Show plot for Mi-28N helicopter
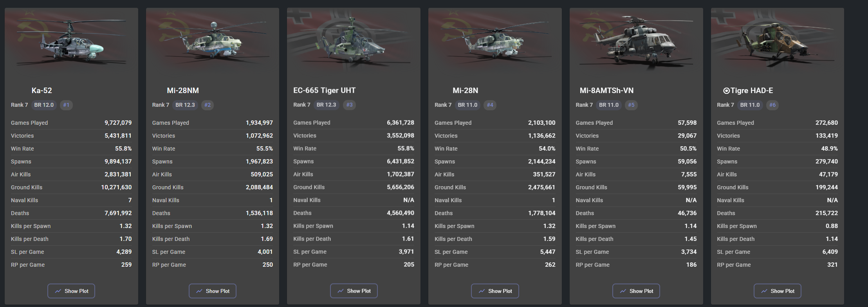 click(x=495, y=291)
